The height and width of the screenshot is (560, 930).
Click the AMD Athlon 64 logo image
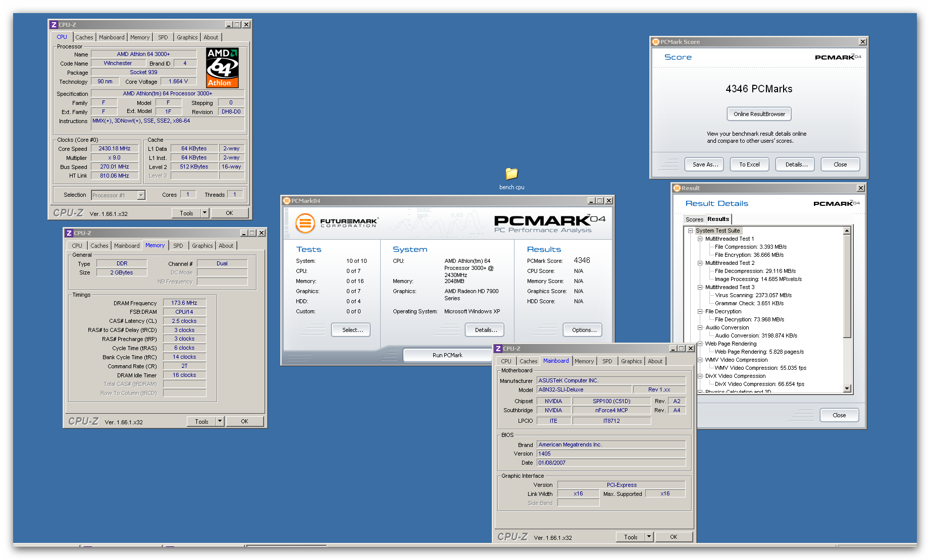(x=222, y=68)
